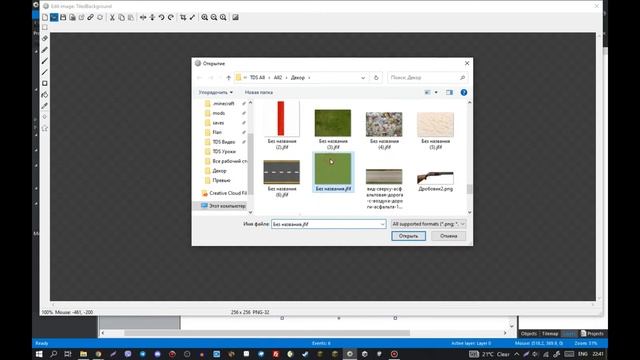Click the Открыть button

tap(408, 236)
